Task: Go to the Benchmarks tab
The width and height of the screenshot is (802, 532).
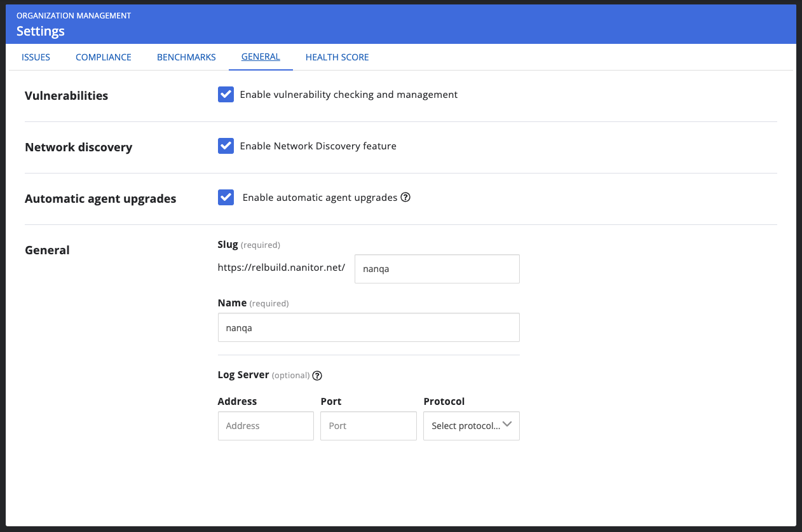Action: (x=186, y=57)
